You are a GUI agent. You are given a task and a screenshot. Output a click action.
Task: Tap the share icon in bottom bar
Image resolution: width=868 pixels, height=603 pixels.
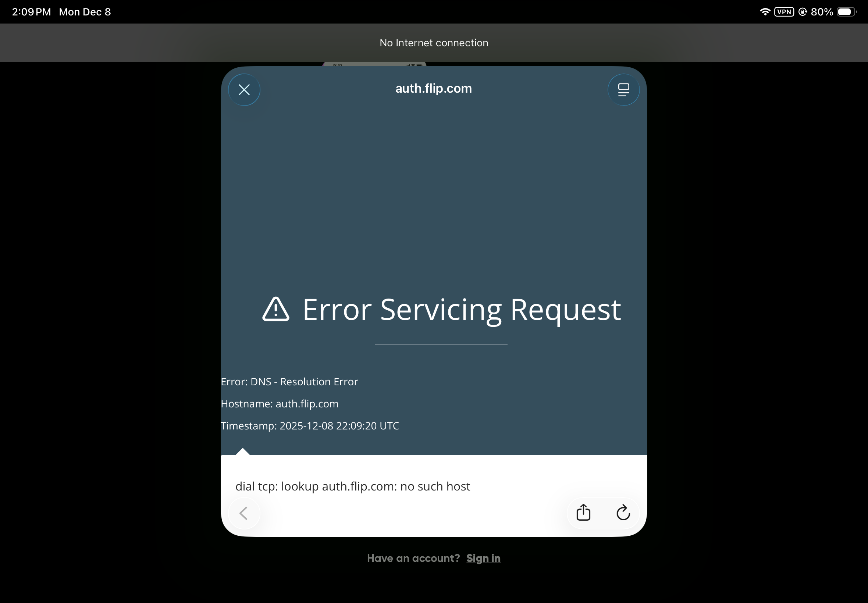click(583, 513)
